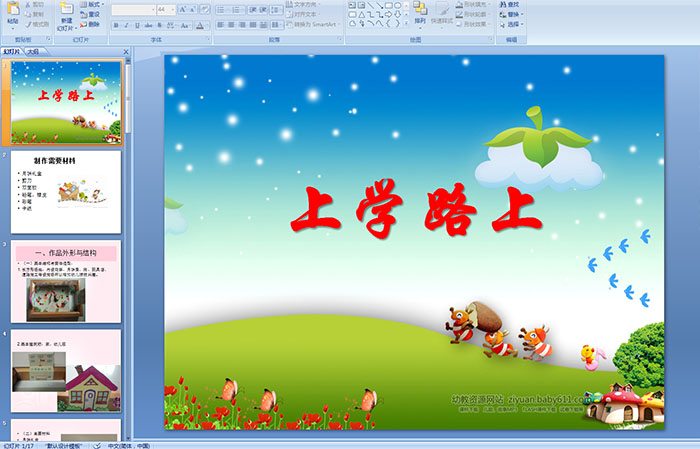Viewport: 700px width, 449px height.
Task: Open Text Direction (文字方向) options
Action: coord(304,4)
